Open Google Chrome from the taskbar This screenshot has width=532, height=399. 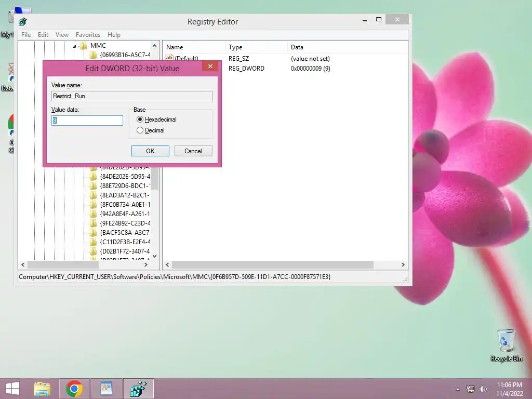pos(74,389)
